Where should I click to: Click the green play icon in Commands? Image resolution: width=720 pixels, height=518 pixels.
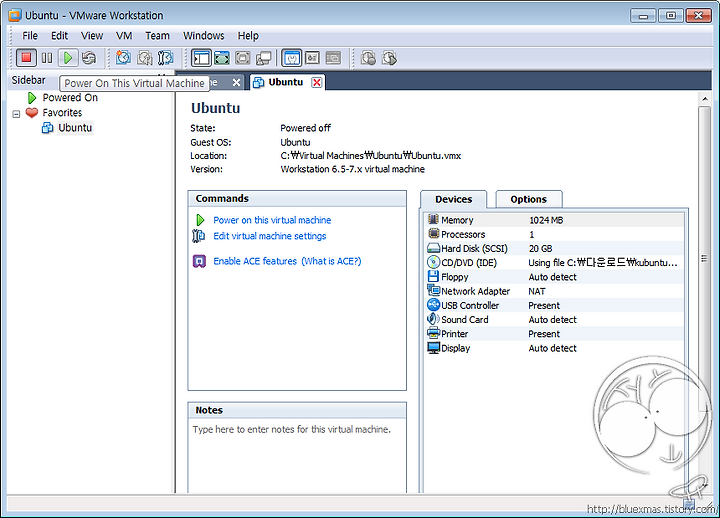[x=200, y=220]
